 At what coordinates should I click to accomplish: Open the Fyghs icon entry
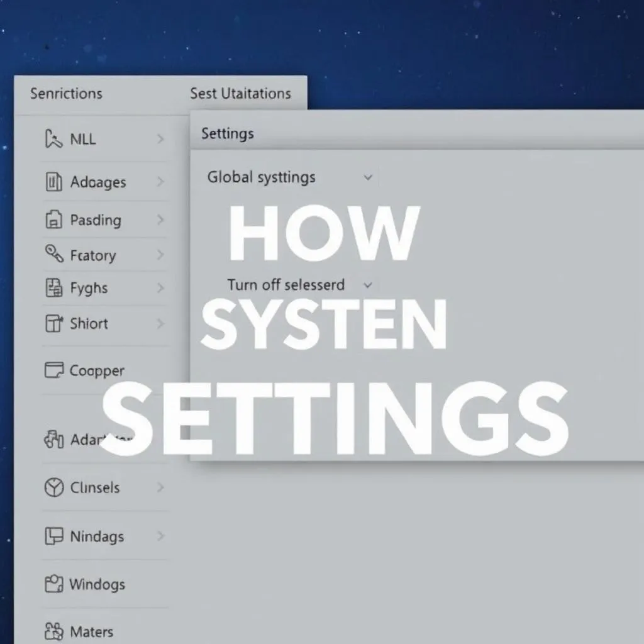54,289
